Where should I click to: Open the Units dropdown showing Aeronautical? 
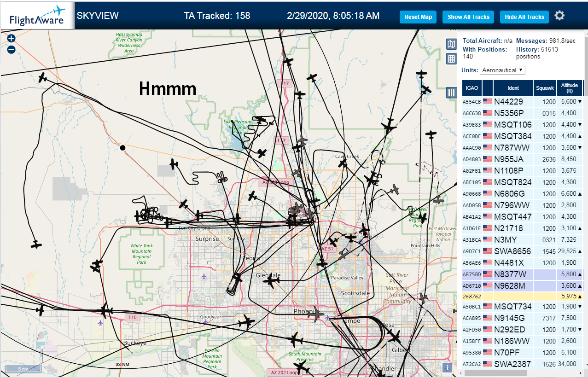point(502,70)
